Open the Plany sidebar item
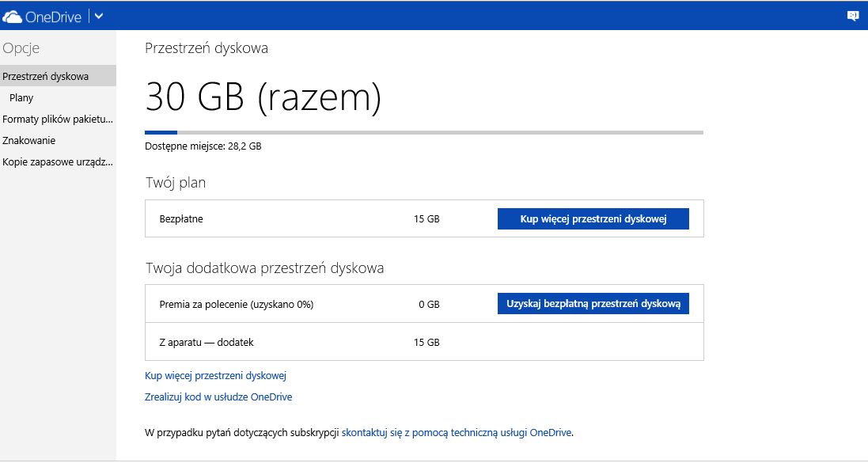The height and width of the screenshot is (463, 868). click(21, 97)
